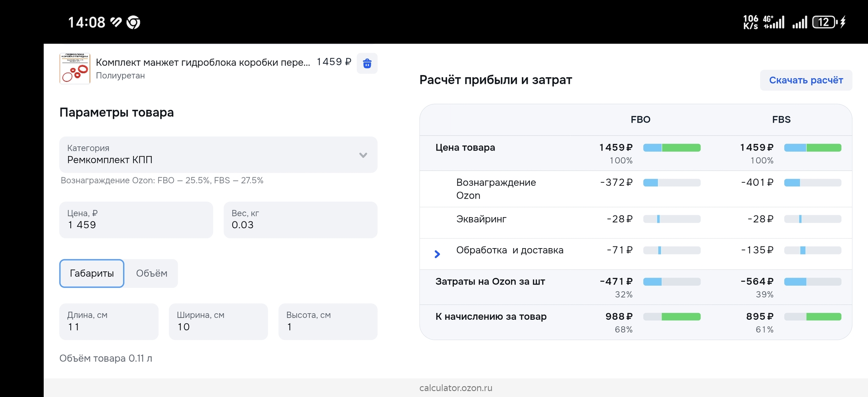868x397 pixels.
Task: Tap the 4G signal strength icon
Action: point(774,22)
